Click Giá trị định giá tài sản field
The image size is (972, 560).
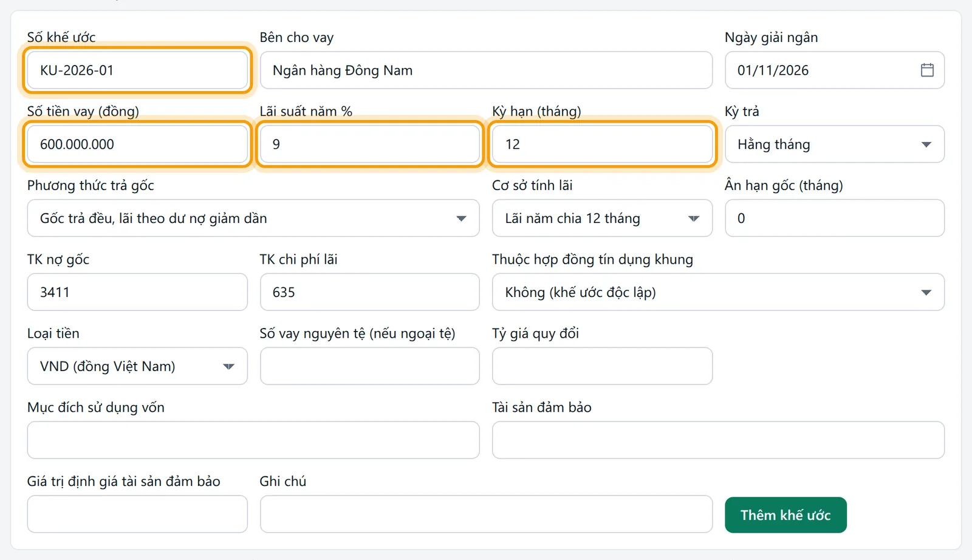tap(137, 514)
